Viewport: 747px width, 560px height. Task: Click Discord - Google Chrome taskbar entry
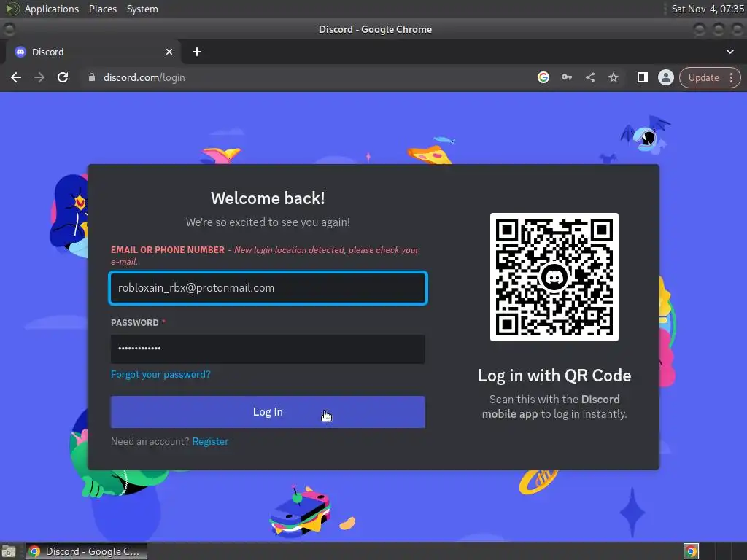pos(86,551)
